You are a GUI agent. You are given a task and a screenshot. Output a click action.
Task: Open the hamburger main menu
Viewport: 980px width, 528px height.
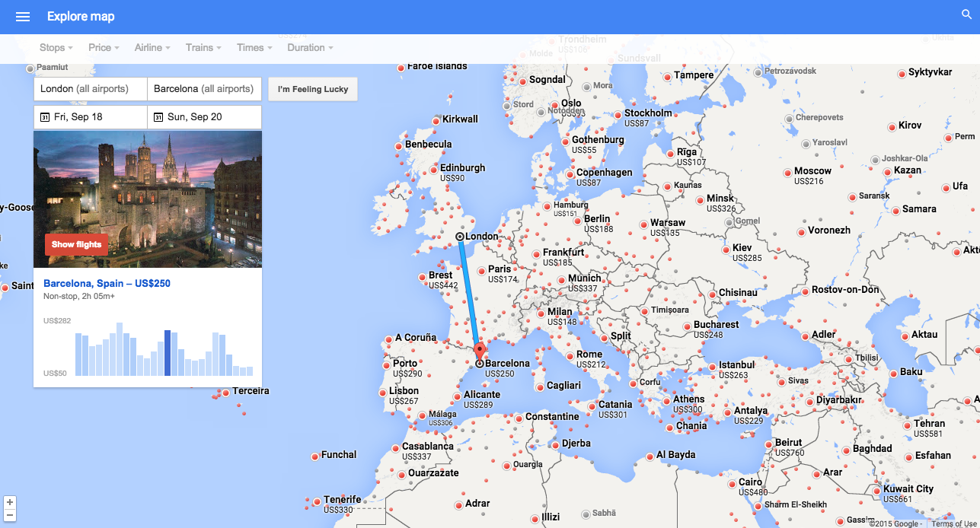click(x=23, y=17)
